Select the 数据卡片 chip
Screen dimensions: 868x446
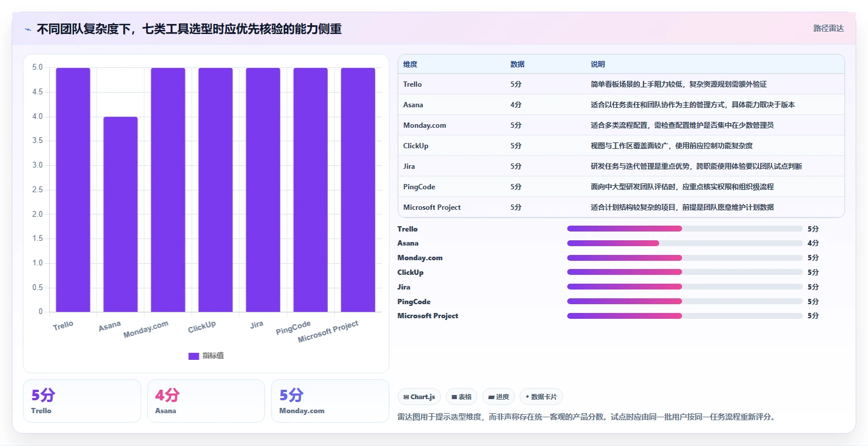(x=541, y=397)
